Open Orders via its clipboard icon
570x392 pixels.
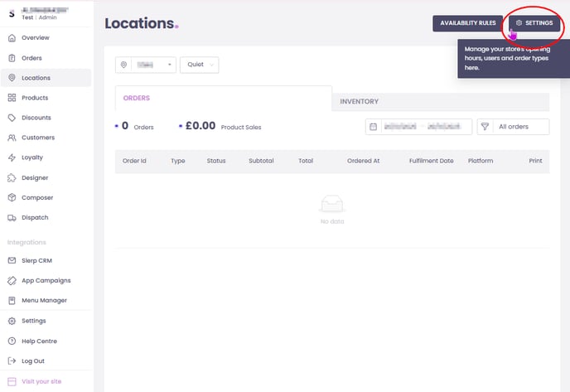(12, 58)
